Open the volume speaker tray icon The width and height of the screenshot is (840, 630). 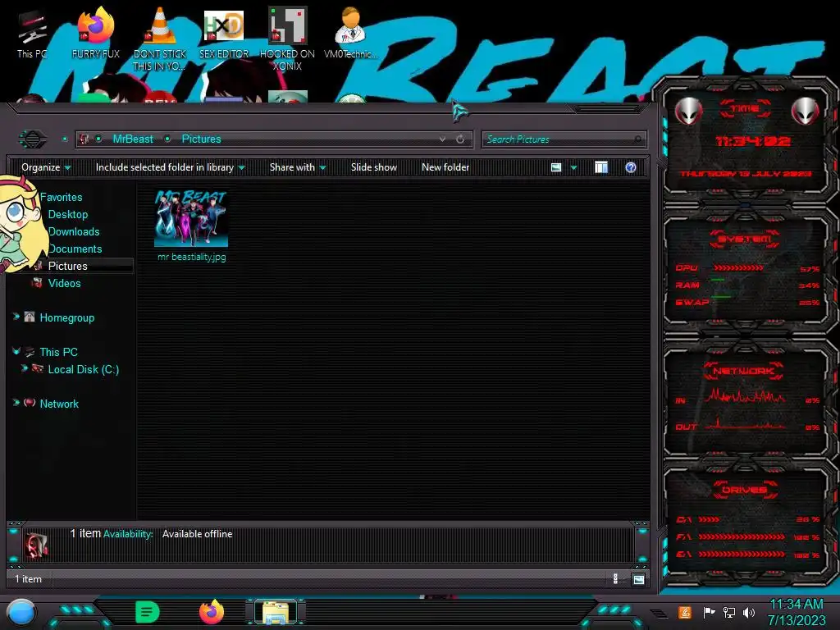click(748, 612)
